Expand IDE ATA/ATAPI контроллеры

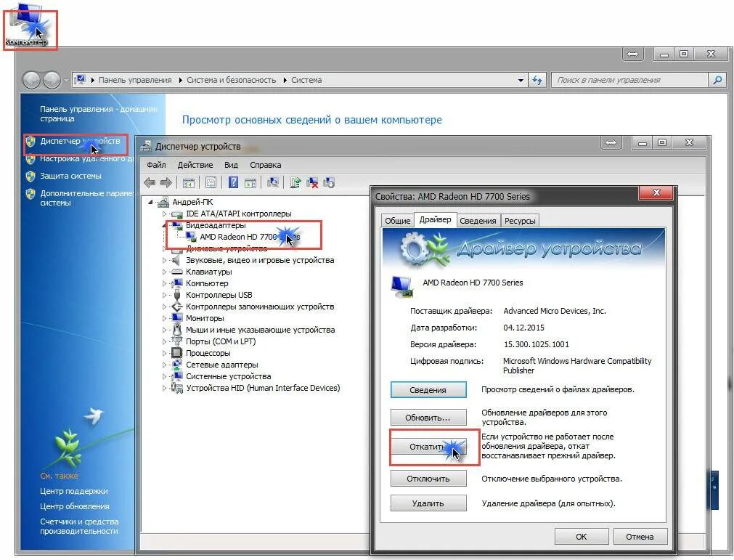pos(164,214)
